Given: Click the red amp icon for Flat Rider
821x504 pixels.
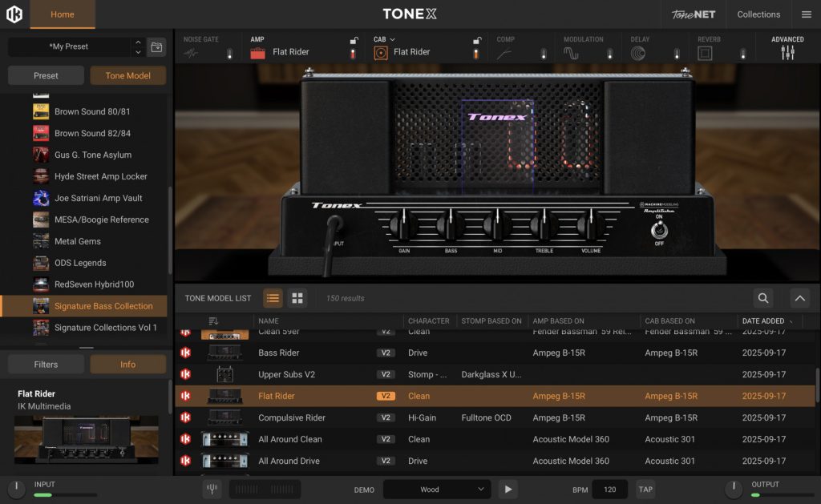Looking at the screenshot, I should pos(257,52).
